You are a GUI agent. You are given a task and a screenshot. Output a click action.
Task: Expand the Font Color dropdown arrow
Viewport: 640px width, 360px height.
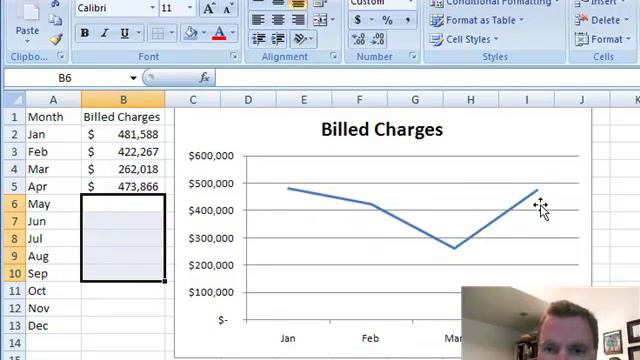tap(233, 33)
